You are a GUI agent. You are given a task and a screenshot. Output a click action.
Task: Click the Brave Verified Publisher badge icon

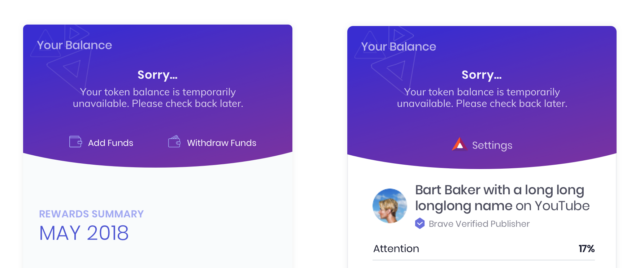[419, 224]
